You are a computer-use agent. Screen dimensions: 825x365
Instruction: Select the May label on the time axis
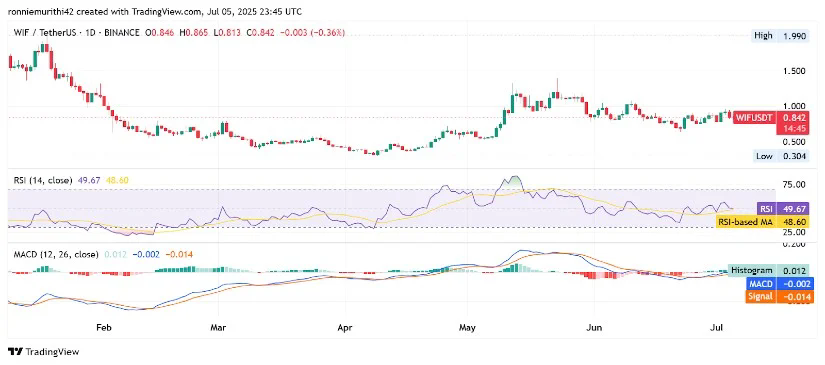467,328
